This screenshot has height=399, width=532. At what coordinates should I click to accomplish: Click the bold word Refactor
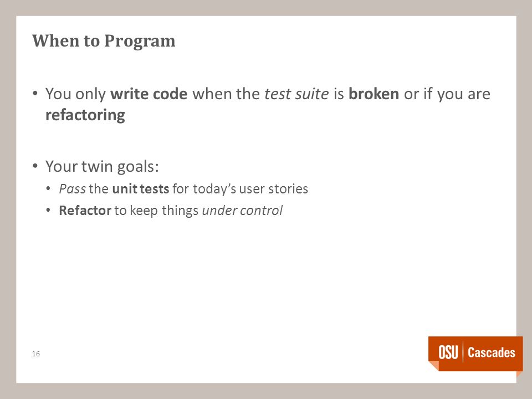85,211
